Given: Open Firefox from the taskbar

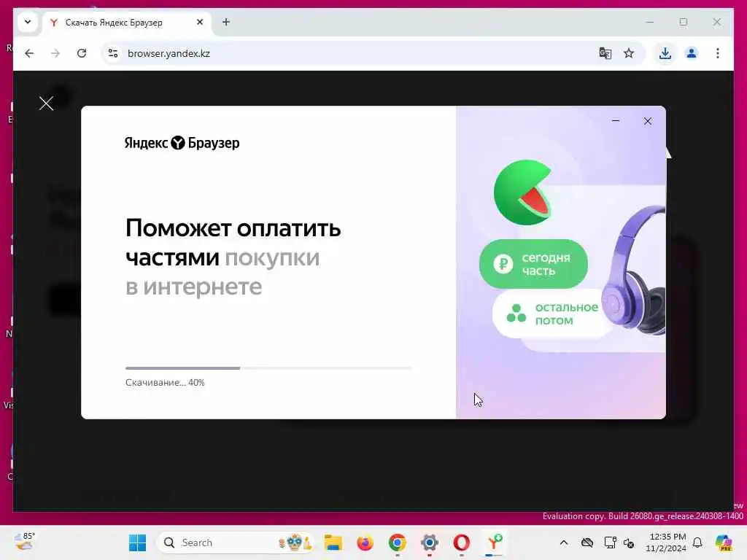Looking at the screenshot, I should click(x=365, y=542).
